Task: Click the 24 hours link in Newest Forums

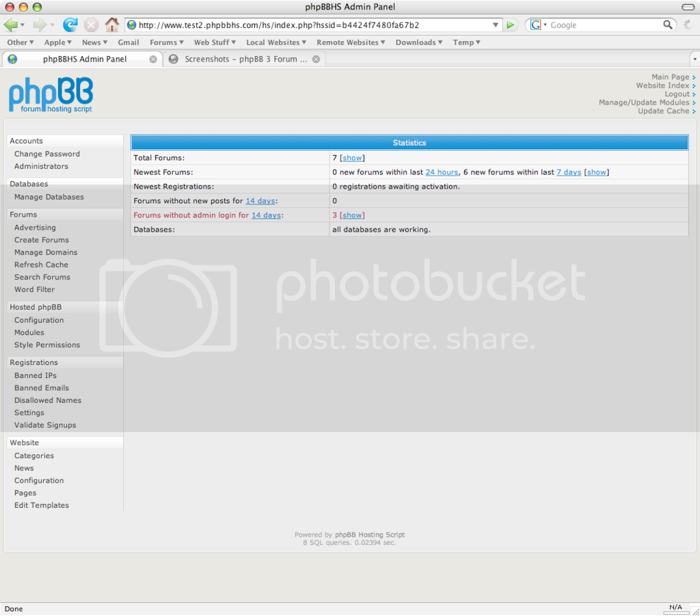Action: [442, 172]
